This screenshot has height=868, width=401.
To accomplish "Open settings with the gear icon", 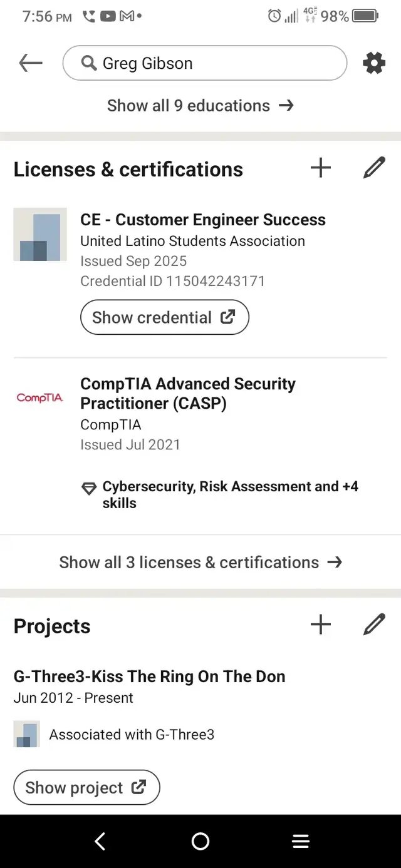I will (x=374, y=63).
